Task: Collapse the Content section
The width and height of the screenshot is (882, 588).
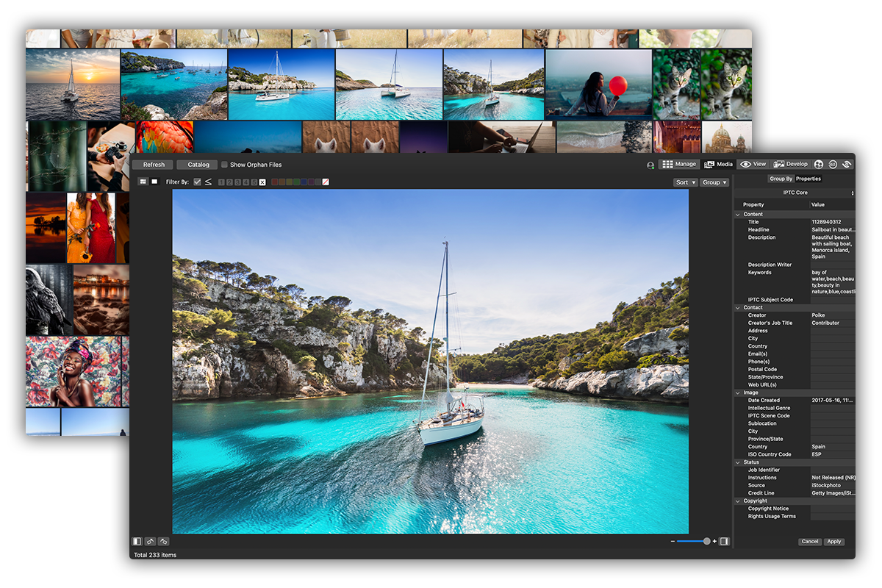Action: 738,215
